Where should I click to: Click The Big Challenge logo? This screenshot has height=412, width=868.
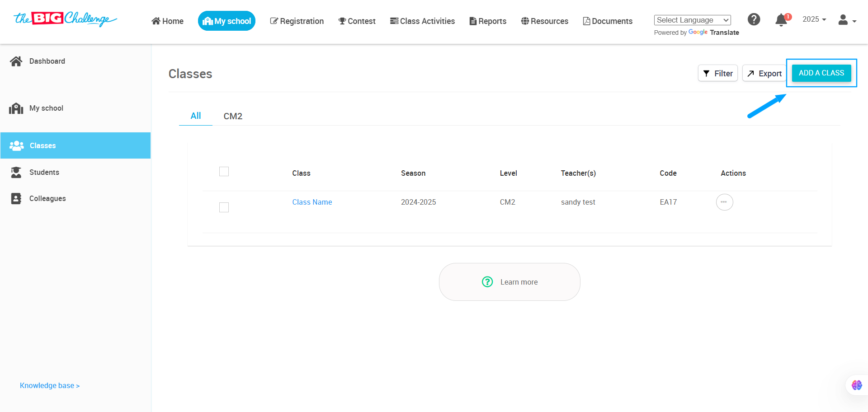point(66,19)
